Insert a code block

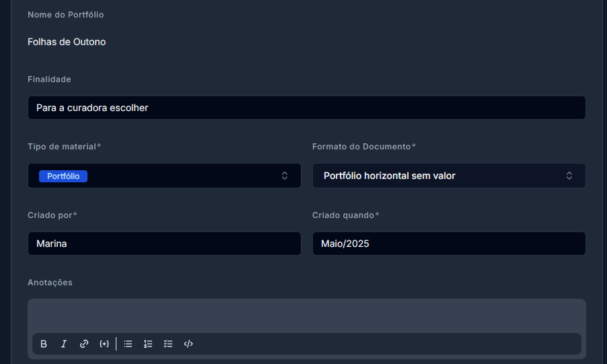pyautogui.click(x=188, y=344)
